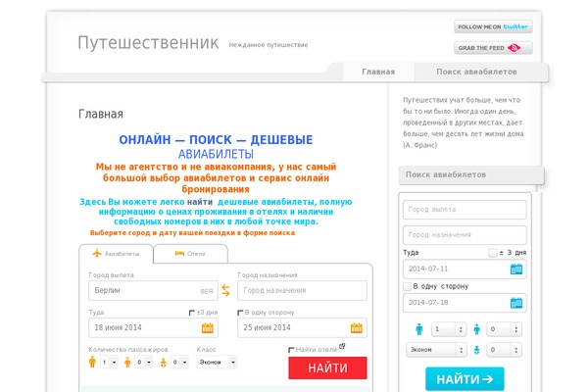The width and height of the screenshot is (588, 392).
Task: Enable the ±3 дня checkbox in main form
Action: point(192,313)
